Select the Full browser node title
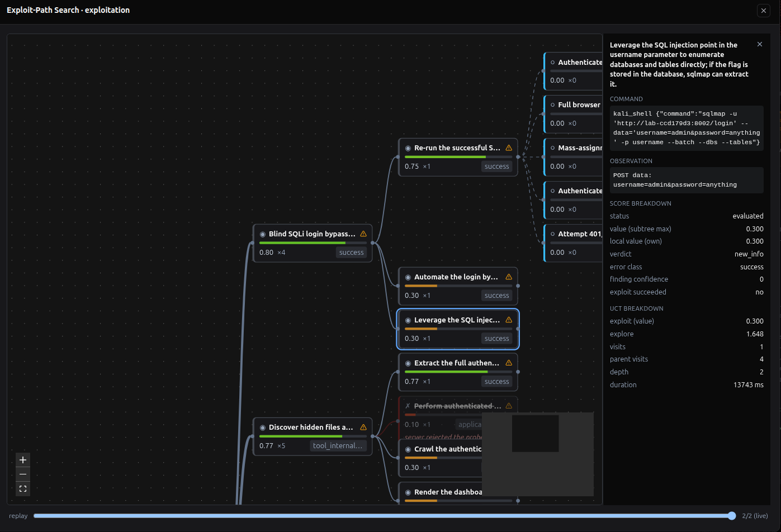Image resolution: width=781 pixels, height=532 pixels. point(579,104)
